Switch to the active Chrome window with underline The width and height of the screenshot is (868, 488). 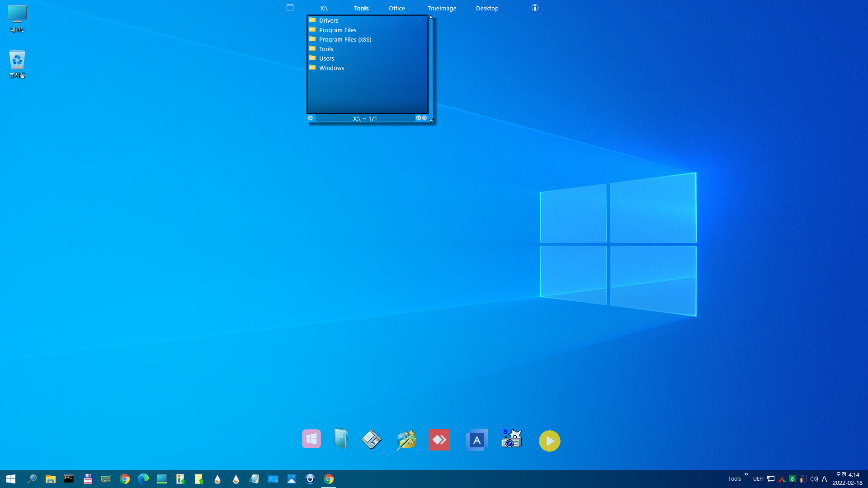[329, 479]
